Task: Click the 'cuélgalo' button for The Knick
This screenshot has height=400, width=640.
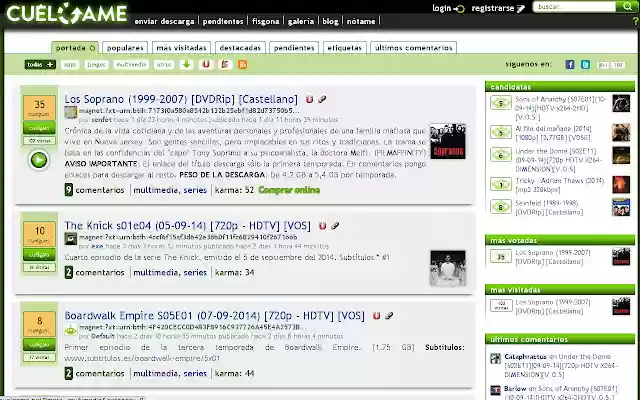Action: 39,254
